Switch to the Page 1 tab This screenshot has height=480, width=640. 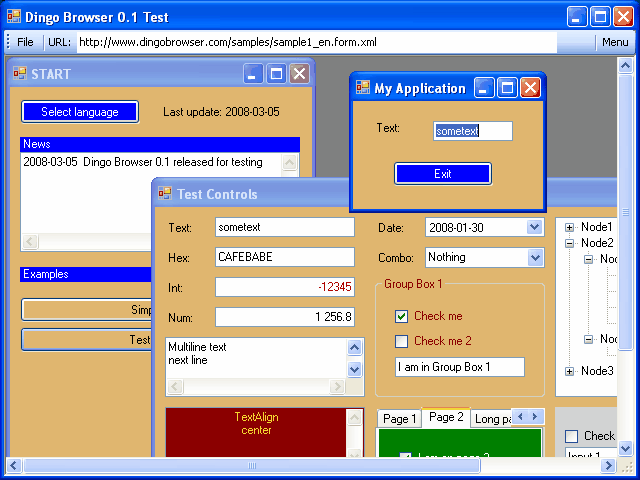point(400,419)
